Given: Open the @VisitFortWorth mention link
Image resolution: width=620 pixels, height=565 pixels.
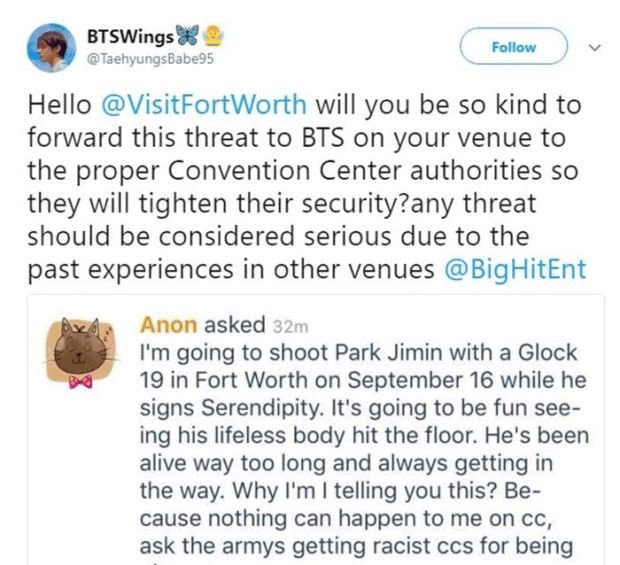Looking at the screenshot, I should coord(204,105).
